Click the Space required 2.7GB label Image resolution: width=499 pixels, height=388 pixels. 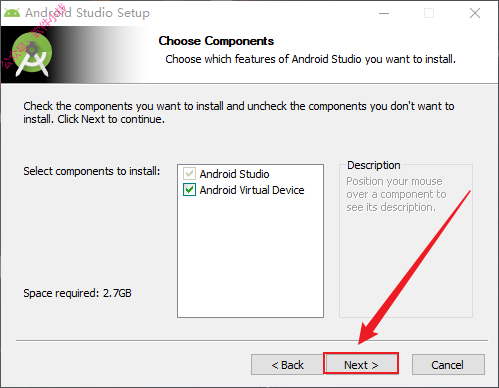pos(77,293)
